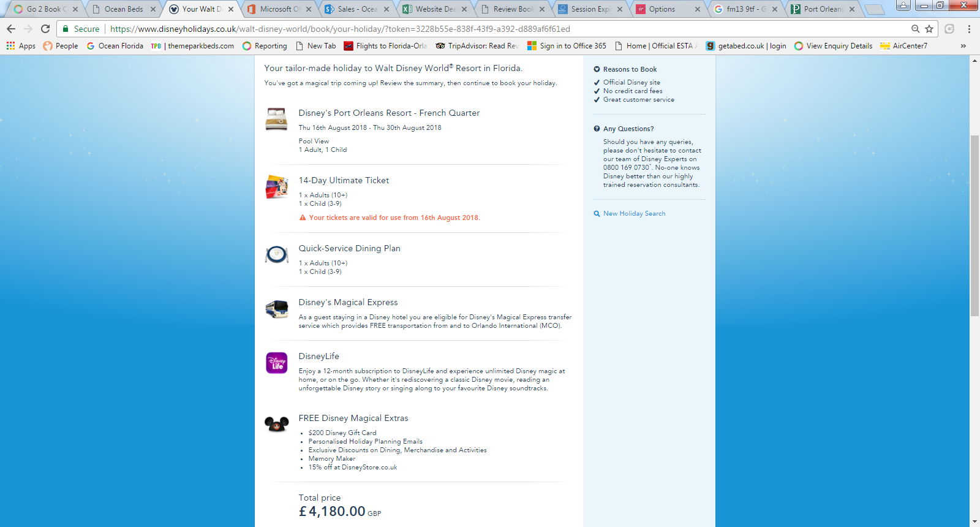Open the Reporting bookmark
Viewport: 980px width, 527px height.
click(x=265, y=46)
